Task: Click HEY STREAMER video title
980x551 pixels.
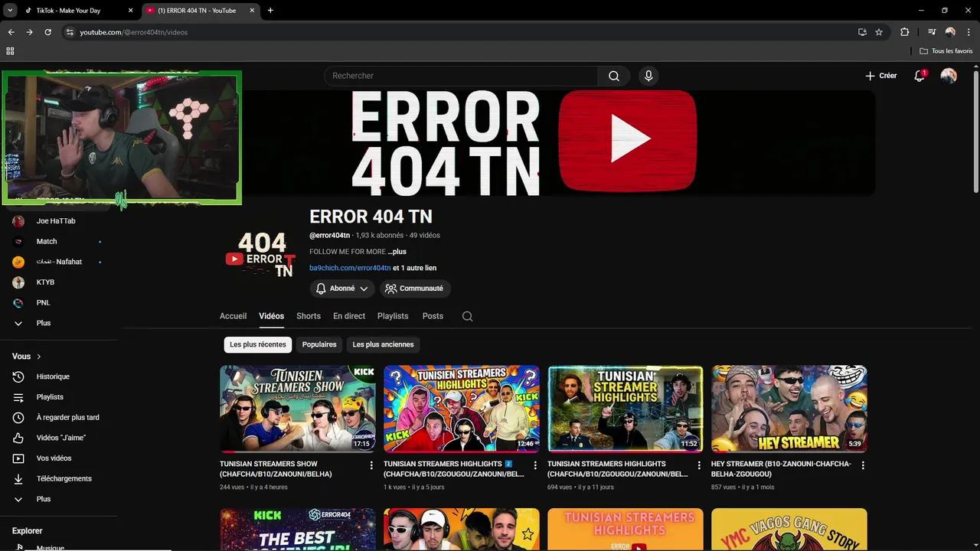Action: coord(781,469)
